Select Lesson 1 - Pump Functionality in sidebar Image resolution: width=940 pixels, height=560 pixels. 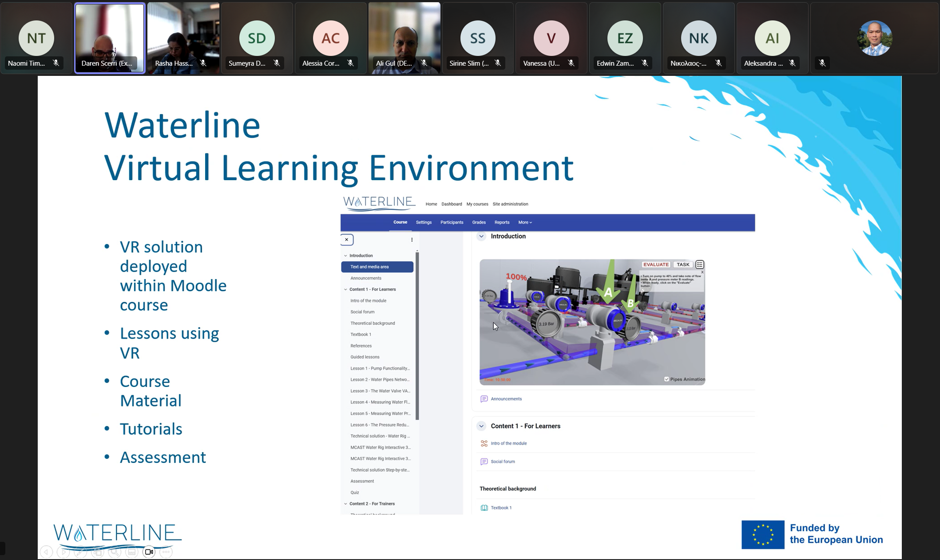(x=380, y=368)
